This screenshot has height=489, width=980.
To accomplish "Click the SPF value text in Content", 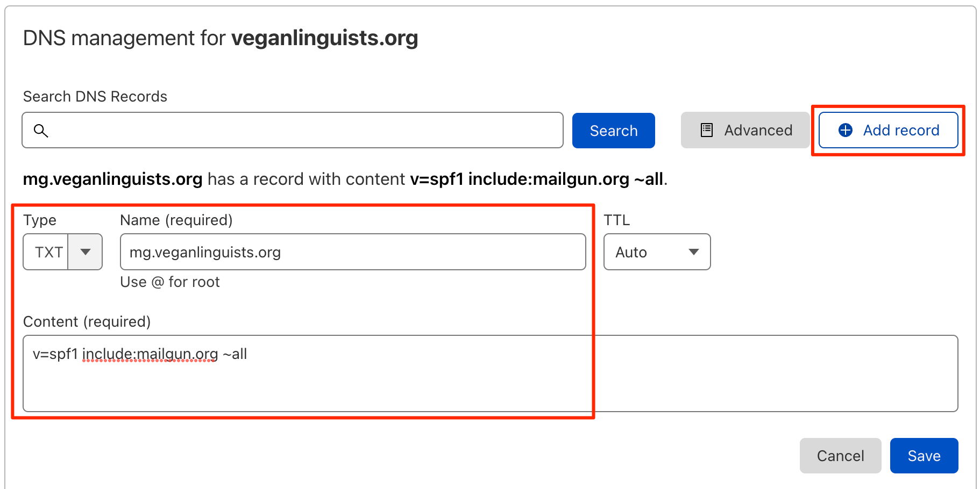I will click(x=140, y=354).
